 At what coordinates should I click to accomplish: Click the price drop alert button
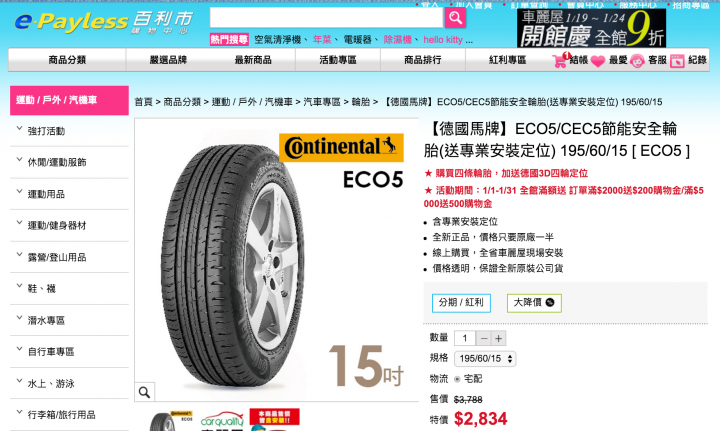coord(534,302)
